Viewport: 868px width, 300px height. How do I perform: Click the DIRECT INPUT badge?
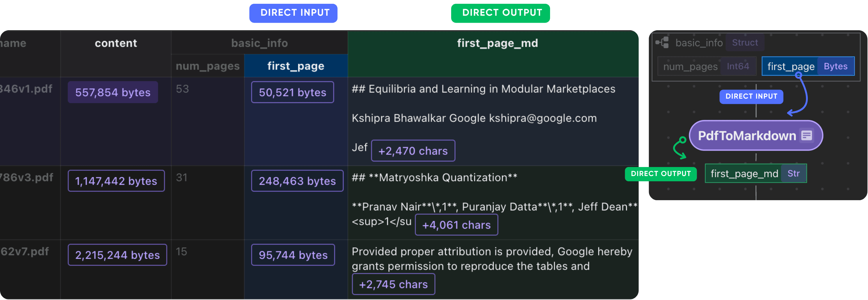293,13
